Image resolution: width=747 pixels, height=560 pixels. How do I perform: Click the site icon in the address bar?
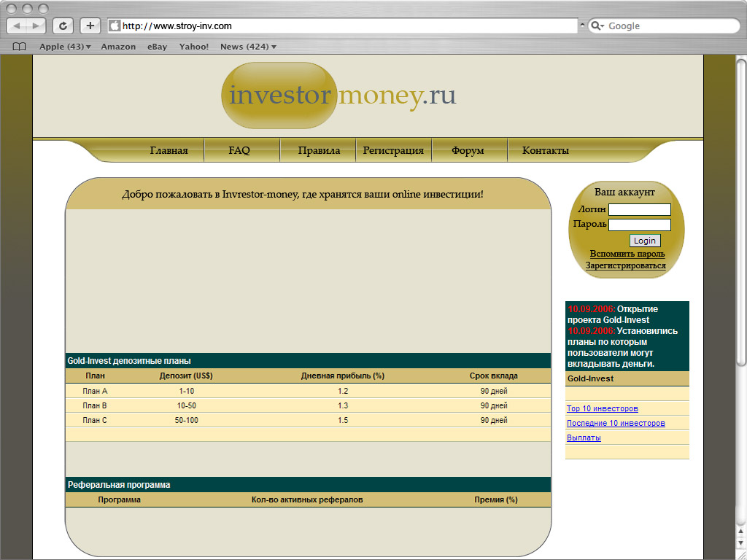tap(115, 26)
